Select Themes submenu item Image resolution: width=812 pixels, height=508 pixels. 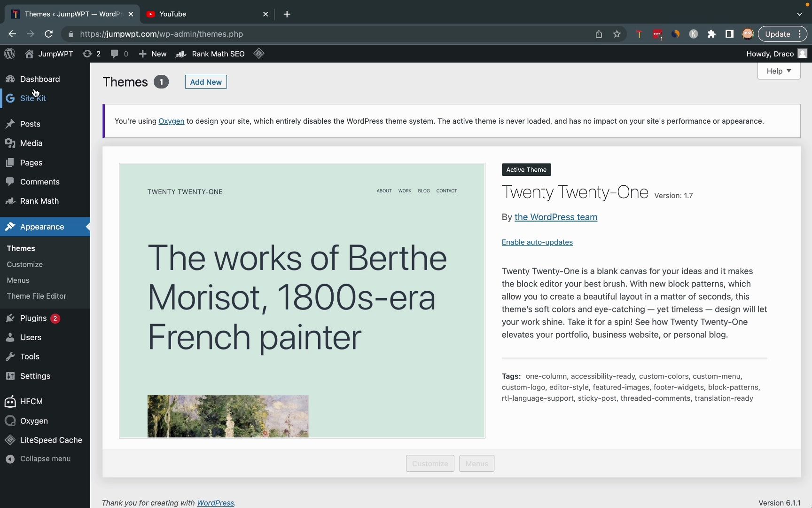pyautogui.click(x=21, y=248)
